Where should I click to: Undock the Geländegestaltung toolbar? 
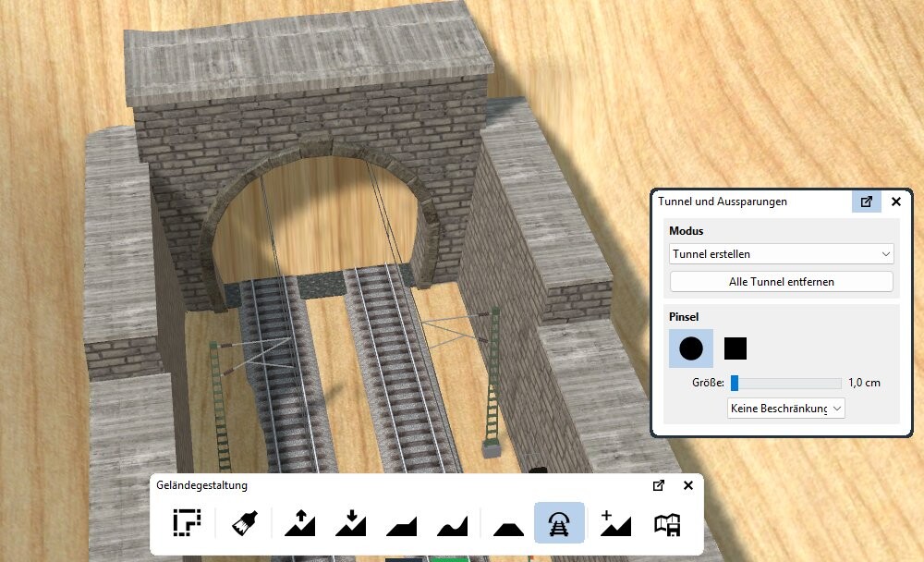pos(659,485)
